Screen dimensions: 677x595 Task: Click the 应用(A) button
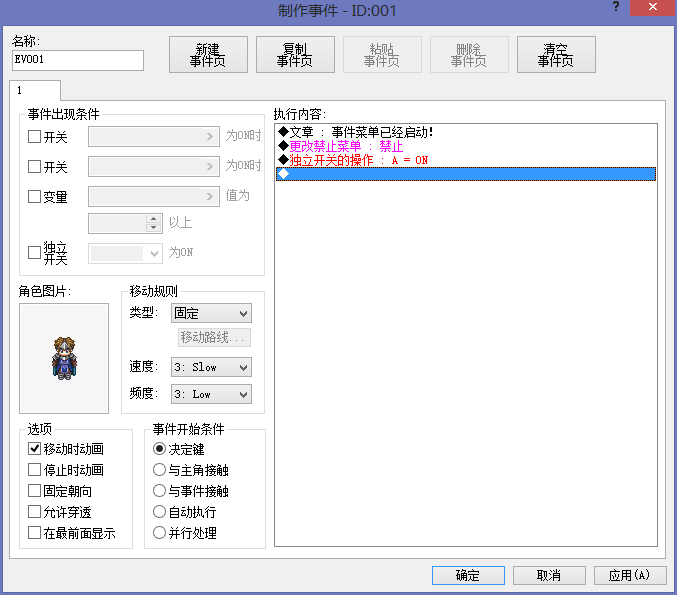[x=630, y=576]
